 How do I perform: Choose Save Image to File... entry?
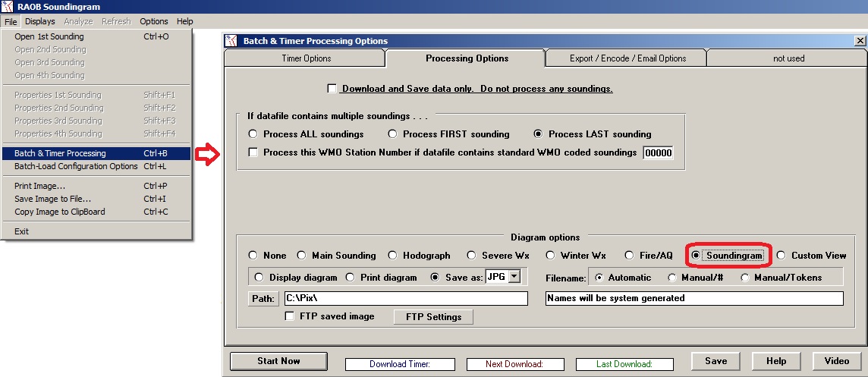coord(96,199)
